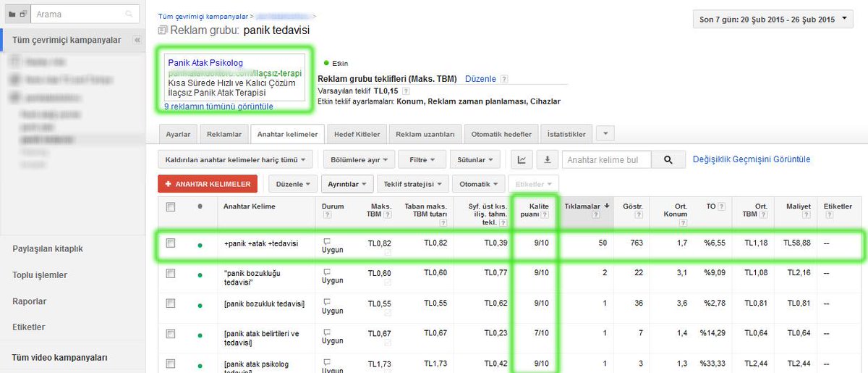Switch to the Ayarlar tab

(x=178, y=134)
